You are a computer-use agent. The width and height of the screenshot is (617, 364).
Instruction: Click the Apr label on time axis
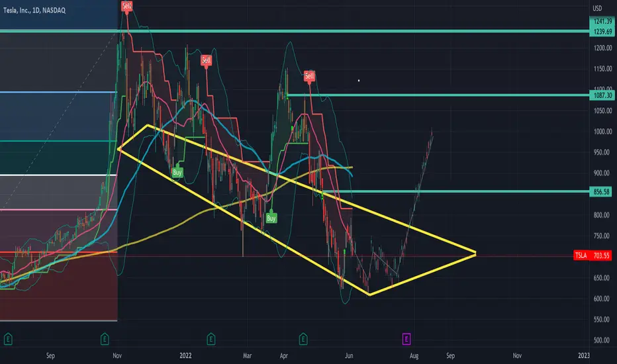[284, 356]
